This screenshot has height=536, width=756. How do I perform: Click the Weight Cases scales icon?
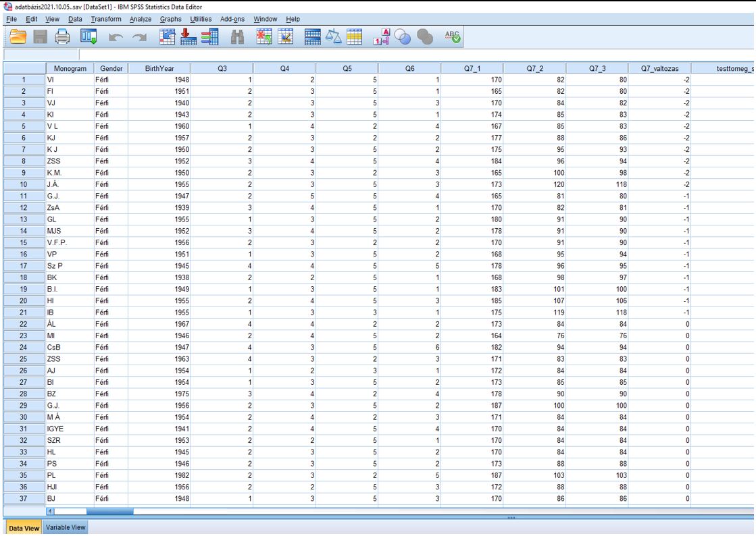(x=334, y=38)
